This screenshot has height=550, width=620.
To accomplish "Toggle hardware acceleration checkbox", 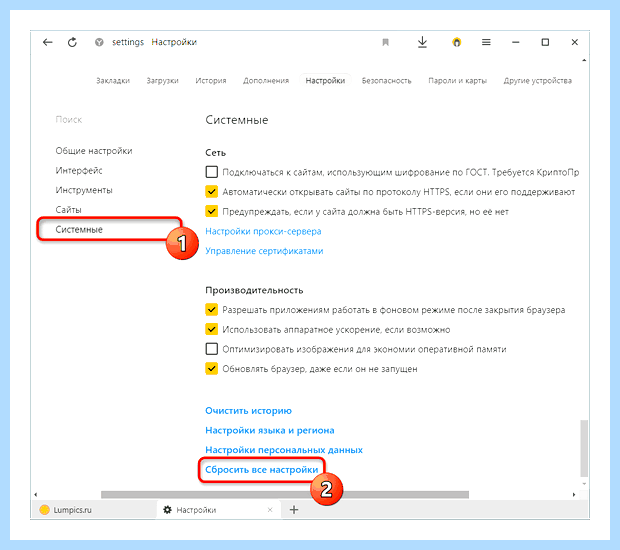I will [212, 329].
